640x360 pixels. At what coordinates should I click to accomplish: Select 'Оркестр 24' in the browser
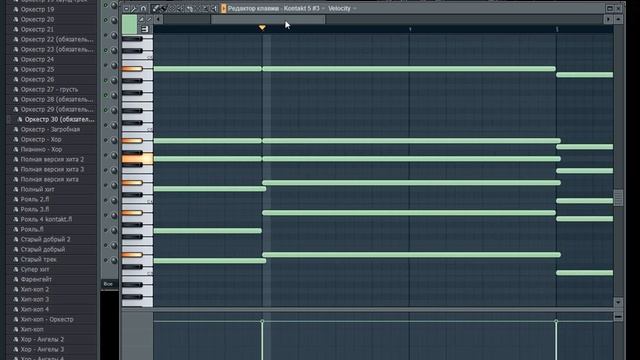click(x=37, y=59)
